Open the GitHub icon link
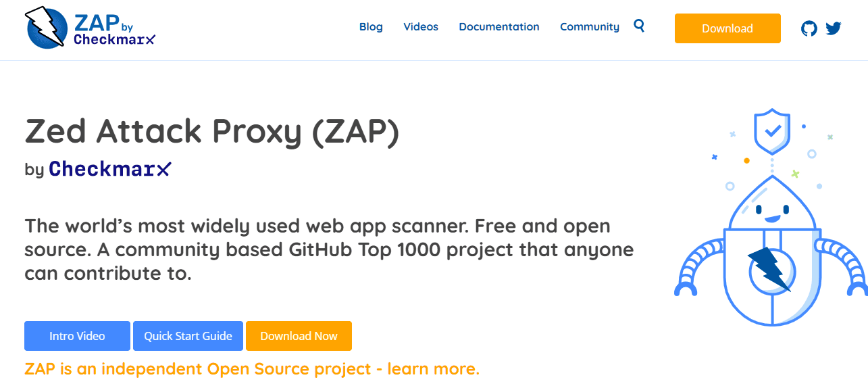This screenshot has width=868, height=388. point(809,28)
